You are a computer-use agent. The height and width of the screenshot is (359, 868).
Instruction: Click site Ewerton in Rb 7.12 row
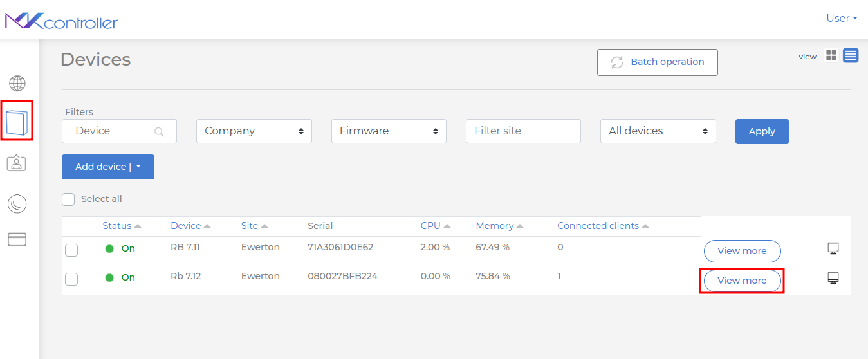[x=261, y=276]
